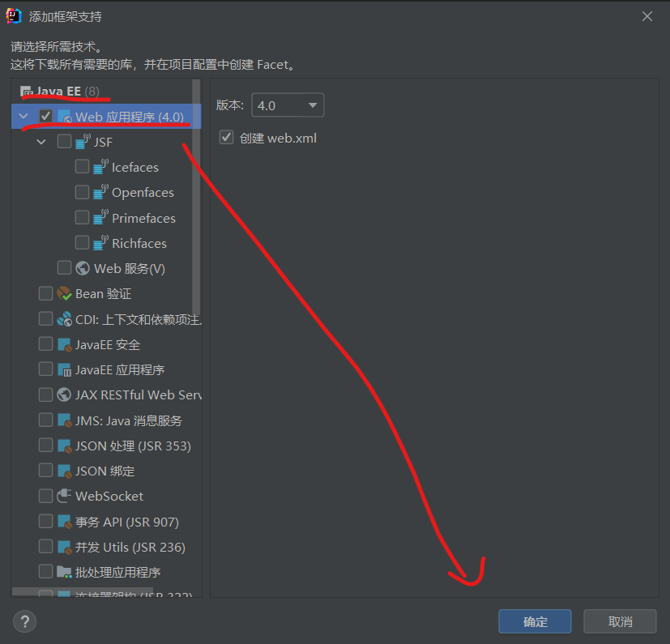Click the Primefaces icon
This screenshot has height=644, width=670.
[x=100, y=218]
